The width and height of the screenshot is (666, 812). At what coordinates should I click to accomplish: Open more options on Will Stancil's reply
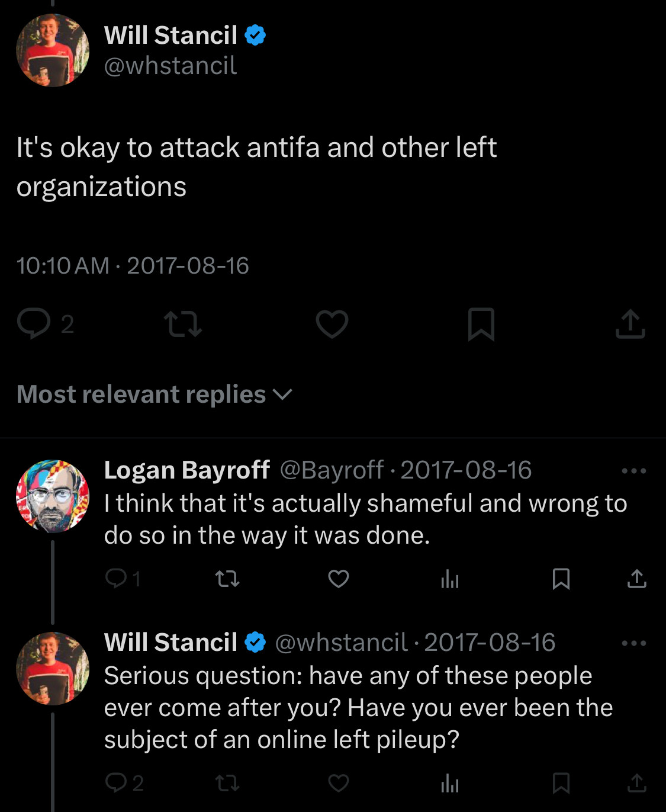(633, 643)
